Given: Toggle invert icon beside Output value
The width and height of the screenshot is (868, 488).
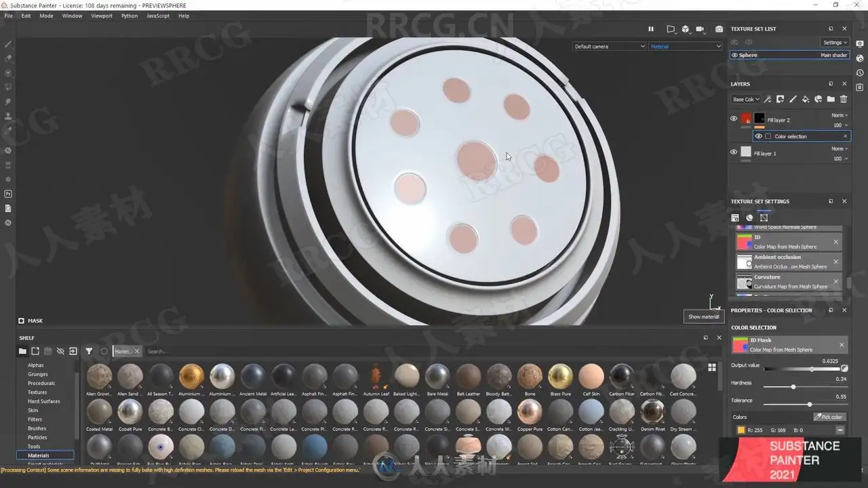Looking at the screenshot, I should pyautogui.click(x=844, y=368).
